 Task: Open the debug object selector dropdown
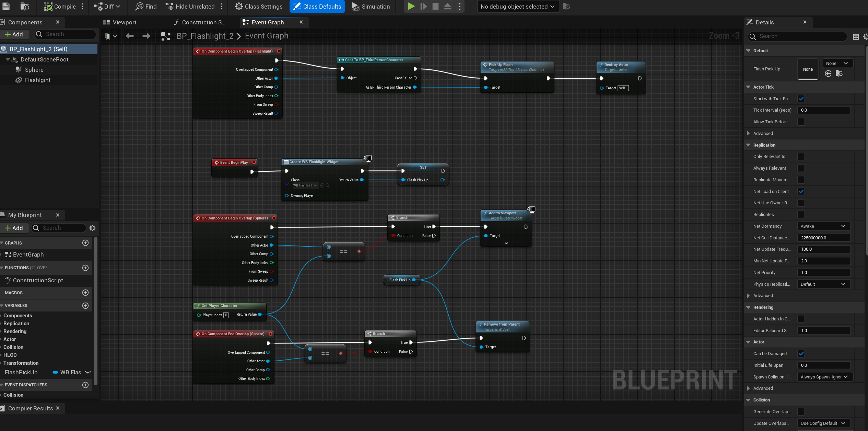click(517, 7)
